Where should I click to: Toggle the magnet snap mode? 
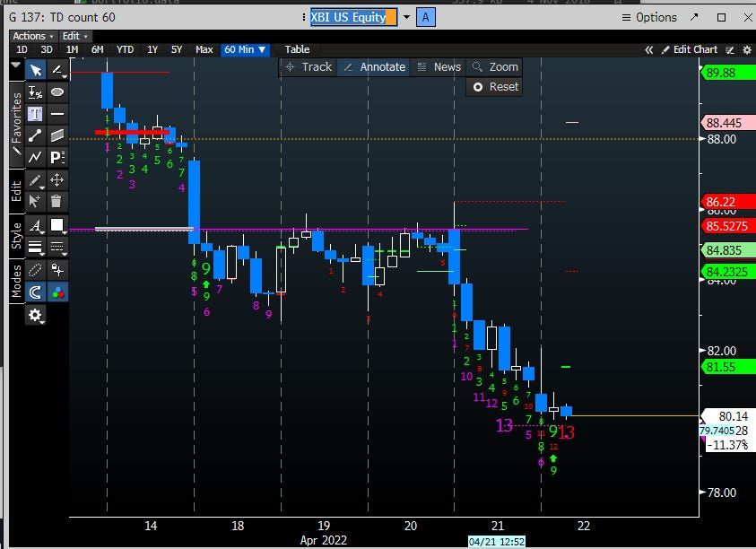coord(35,292)
